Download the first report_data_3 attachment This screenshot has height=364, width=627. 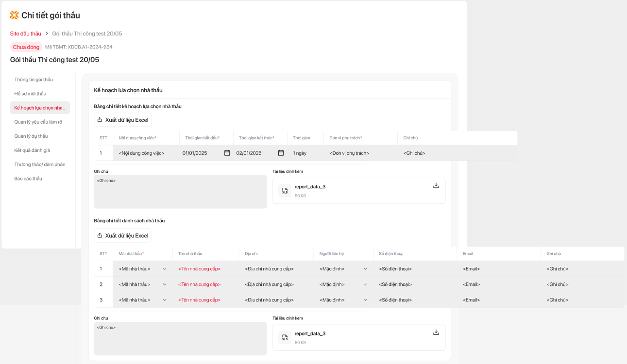436,185
